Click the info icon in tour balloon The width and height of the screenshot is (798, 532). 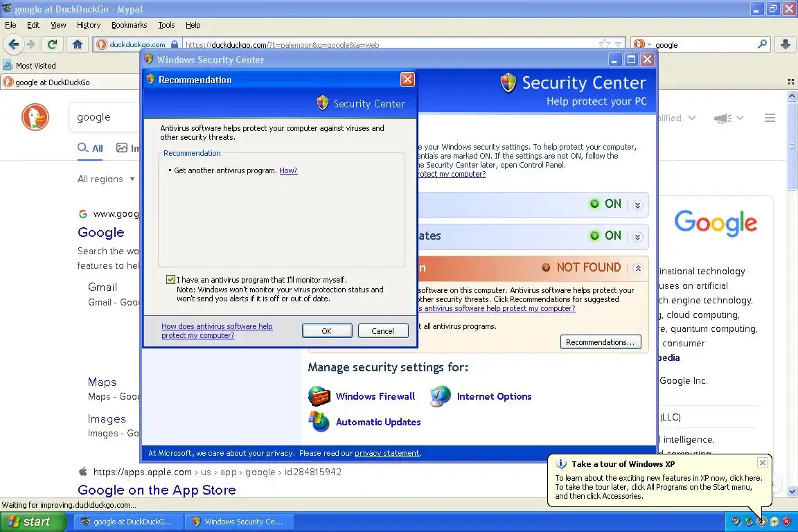tap(561, 464)
